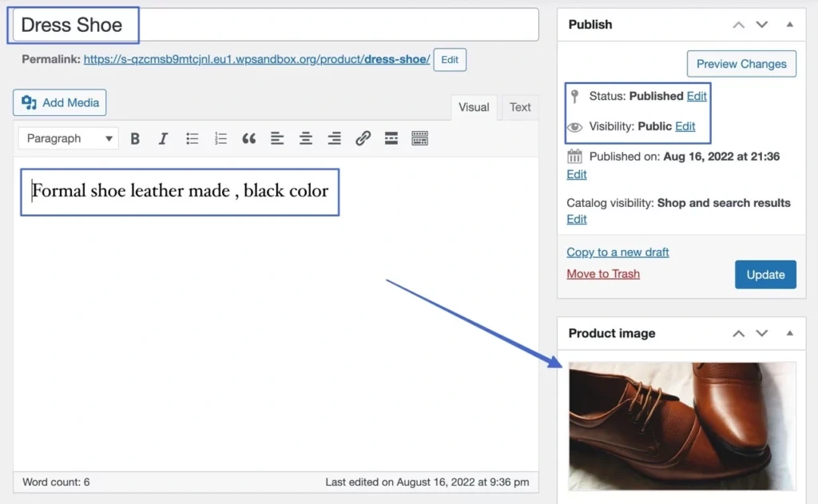This screenshot has width=818, height=504.
Task: Open the Paragraph format dropdown
Action: click(x=69, y=139)
